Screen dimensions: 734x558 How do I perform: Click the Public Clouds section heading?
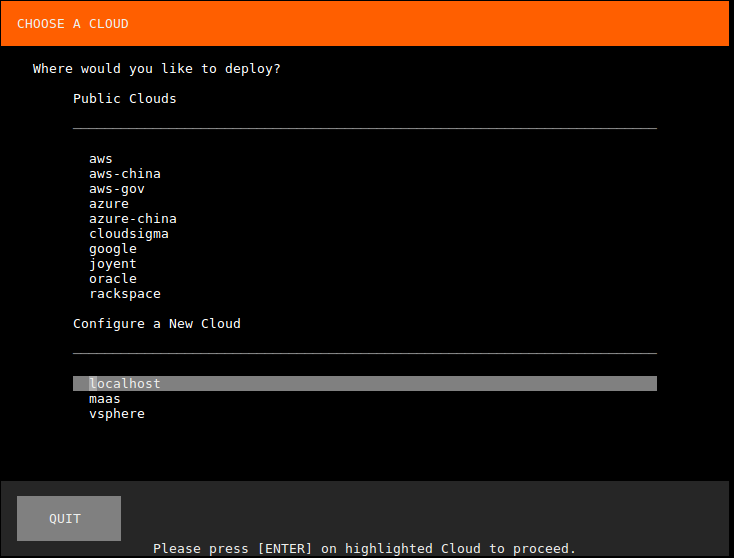(125, 99)
